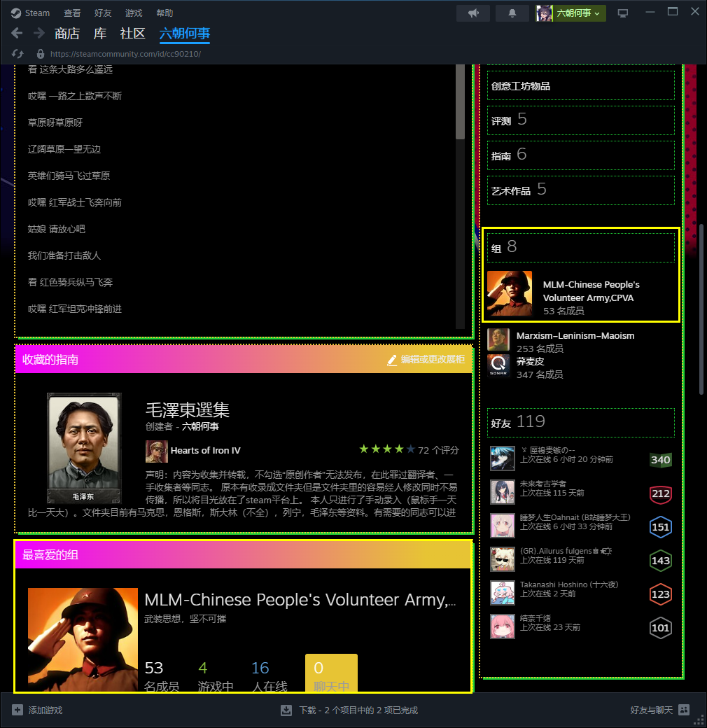The height and width of the screenshot is (728, 707).
Task: Open the 好友 menu
Action: tap(103, 13)
